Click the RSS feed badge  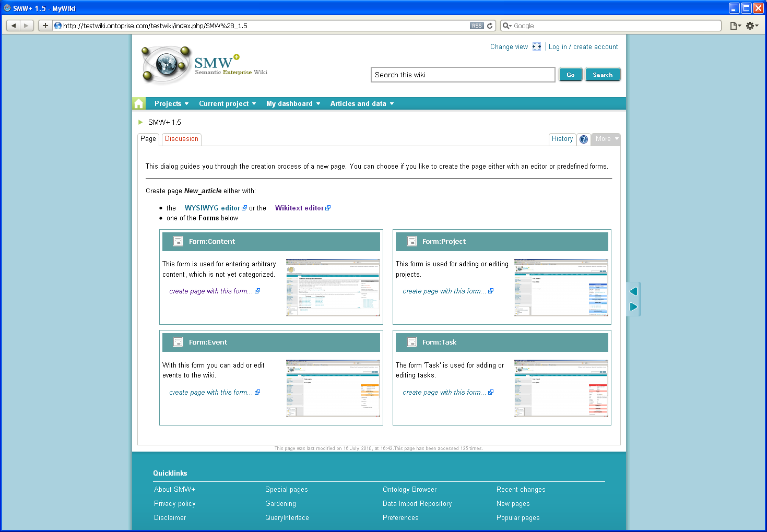pyautogui.click(x=477, y=26)
